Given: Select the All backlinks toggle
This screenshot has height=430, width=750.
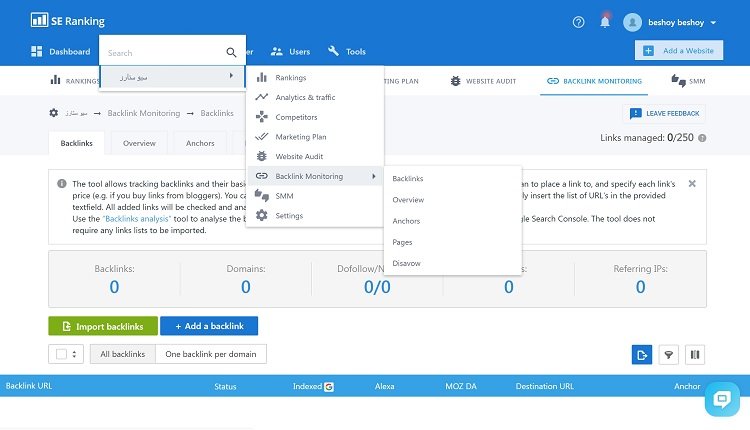Looking at the screenshot, I should coord(123,354).
